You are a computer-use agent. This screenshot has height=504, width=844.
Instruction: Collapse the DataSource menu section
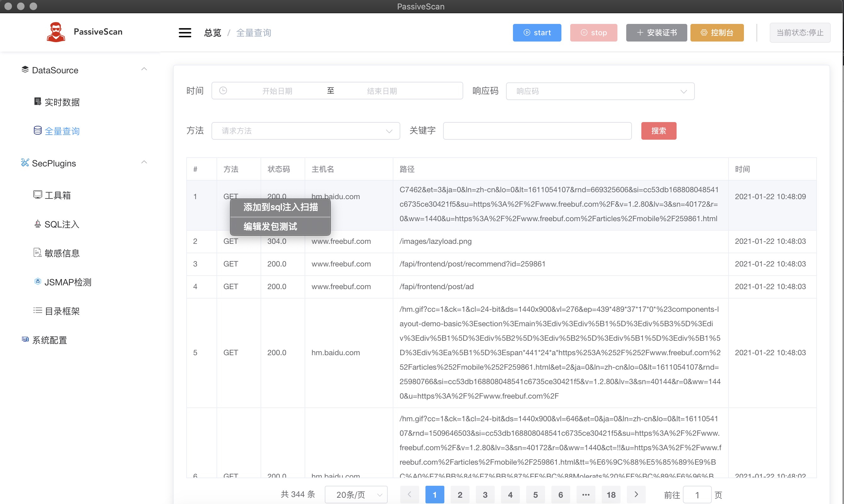pos(144,69)
